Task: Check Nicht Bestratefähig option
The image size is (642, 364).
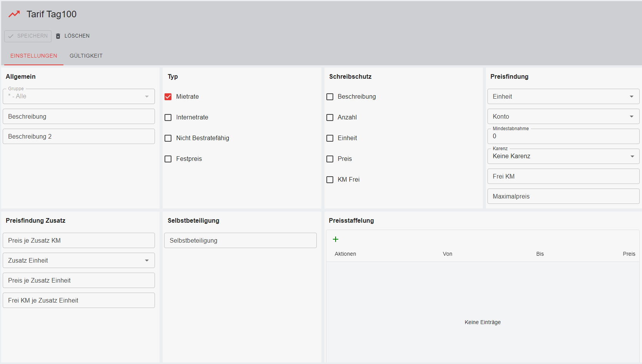Action: pyautogui.click(x=168, y=138)
